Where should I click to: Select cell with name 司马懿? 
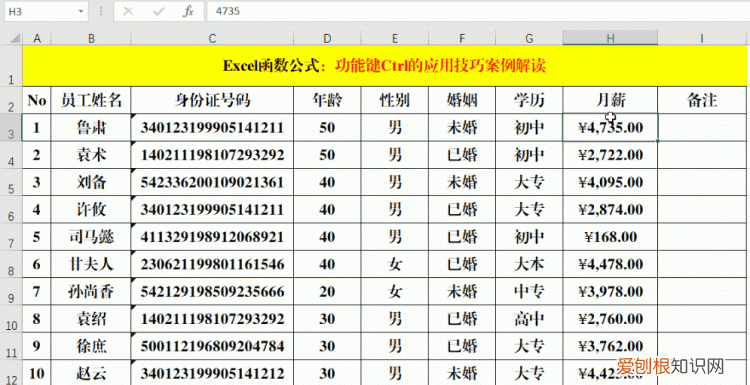click(x=91, y=237)
